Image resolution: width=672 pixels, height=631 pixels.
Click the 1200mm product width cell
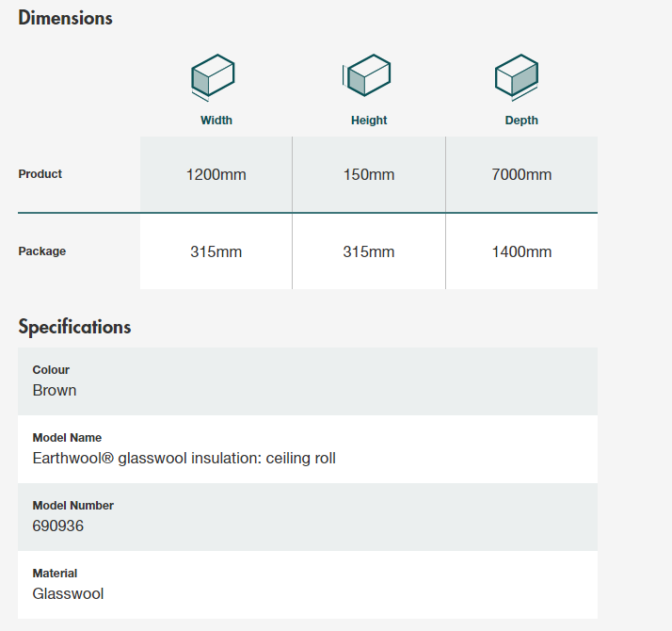[216, 175]
